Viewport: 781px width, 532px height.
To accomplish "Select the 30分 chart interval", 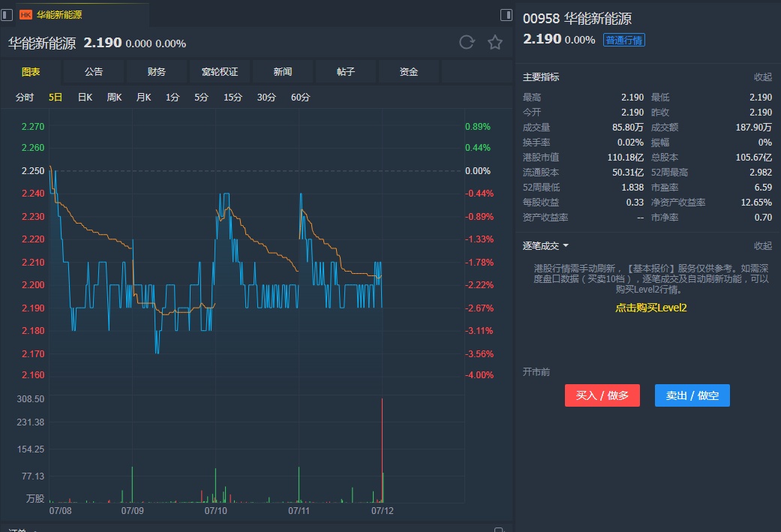I will click(266, 97).
